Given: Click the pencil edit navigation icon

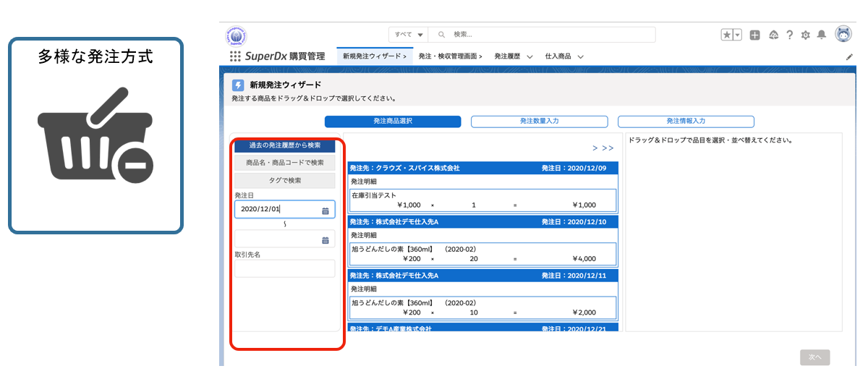Looking at the screenshot, I should point(849,56).
